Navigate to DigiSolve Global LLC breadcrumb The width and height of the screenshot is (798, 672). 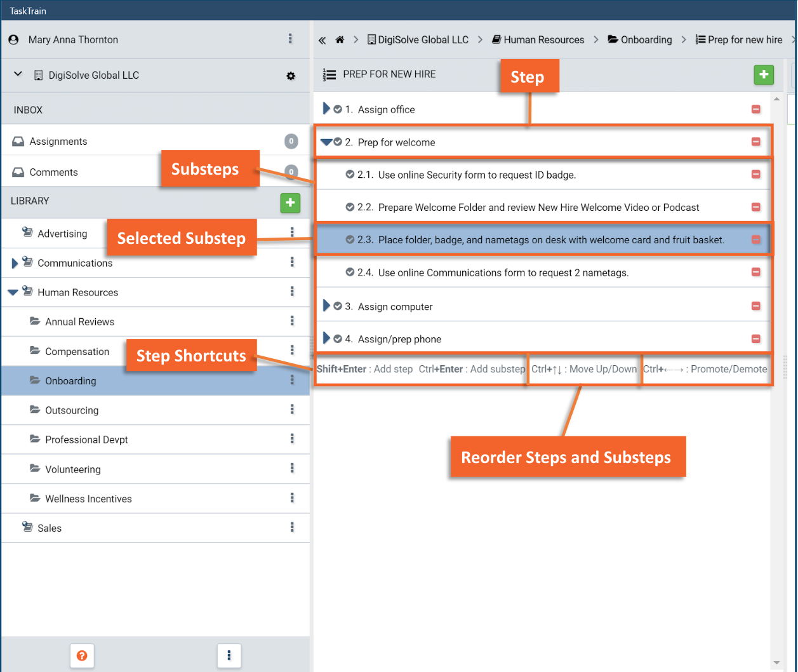tap(418, 39)
